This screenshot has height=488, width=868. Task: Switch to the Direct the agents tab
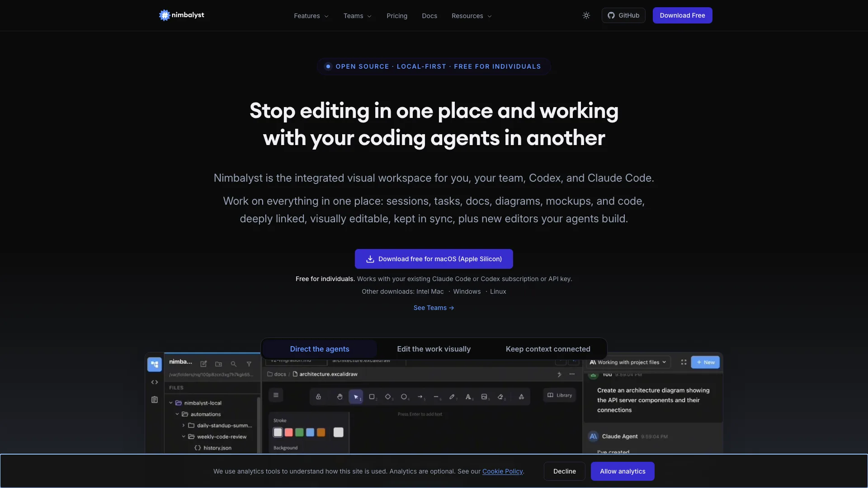pos(320,349)
